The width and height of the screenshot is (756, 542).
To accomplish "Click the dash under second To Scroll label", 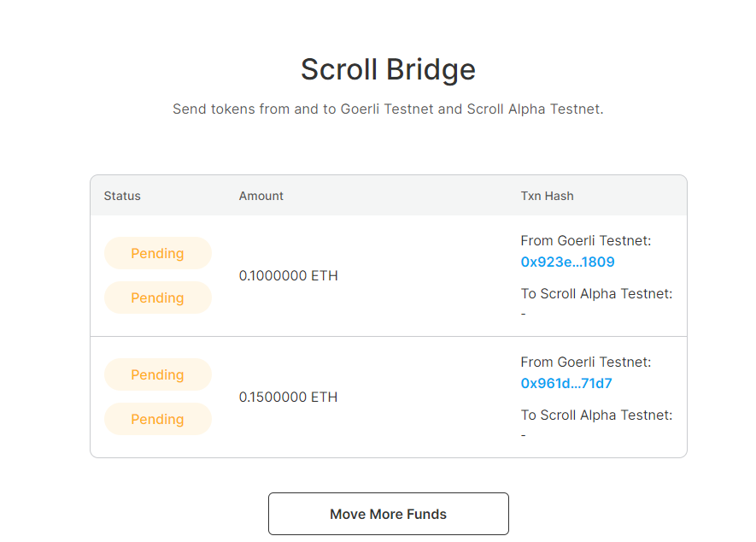I will point(523,435).
